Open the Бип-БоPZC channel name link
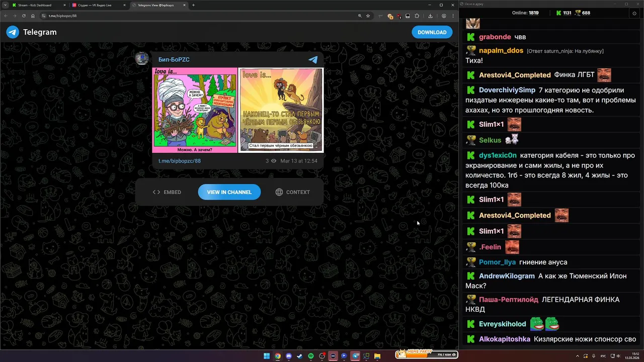Screen dimensions: 644x362 coord(174,59)
